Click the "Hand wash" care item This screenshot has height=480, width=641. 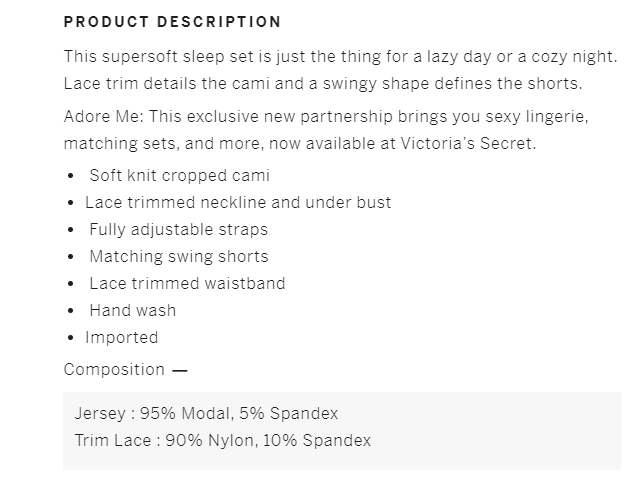coord(132,310)
